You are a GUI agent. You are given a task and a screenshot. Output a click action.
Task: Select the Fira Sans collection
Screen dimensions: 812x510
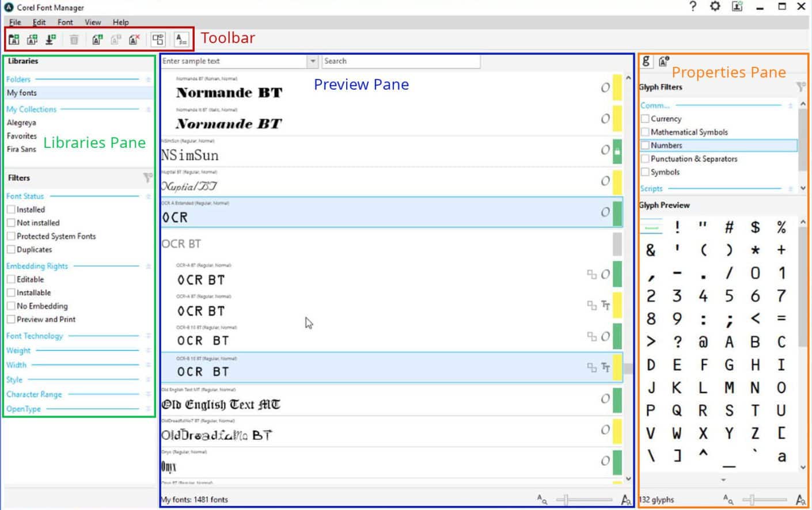tap(21, 149)
